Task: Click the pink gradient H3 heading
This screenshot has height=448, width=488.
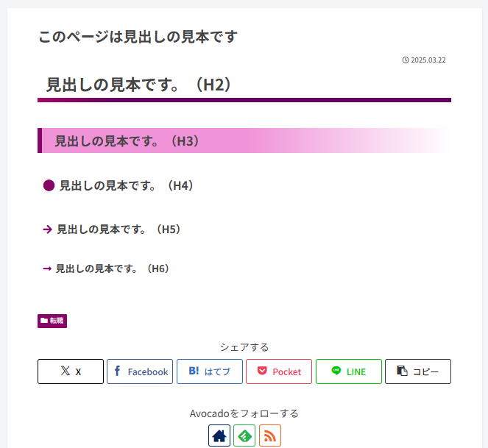Action: pyautogui.click(x=127, y=141)
